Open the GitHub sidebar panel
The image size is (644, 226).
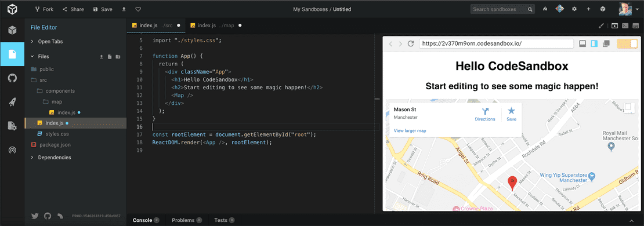(12, 78)
